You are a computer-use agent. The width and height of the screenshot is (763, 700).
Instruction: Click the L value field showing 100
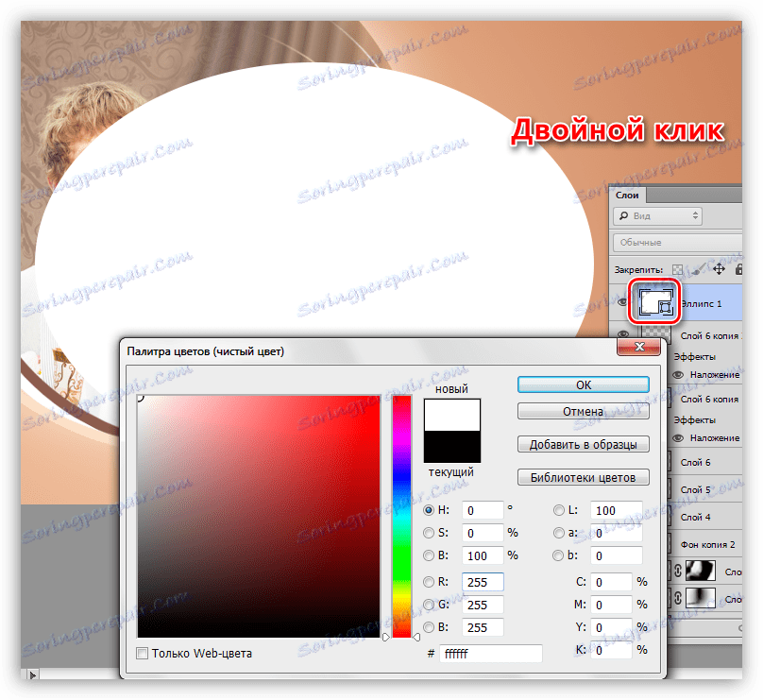coord(616,510)
